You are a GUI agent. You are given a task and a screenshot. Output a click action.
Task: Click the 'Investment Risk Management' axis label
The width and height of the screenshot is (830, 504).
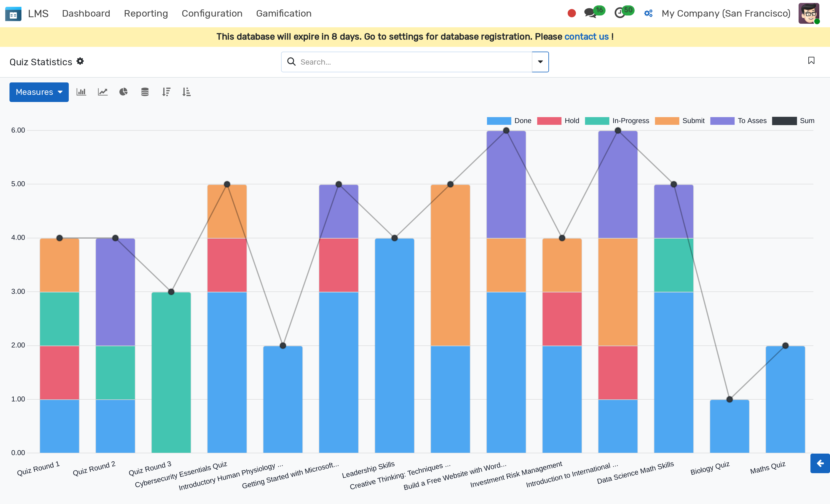(516, 474)
